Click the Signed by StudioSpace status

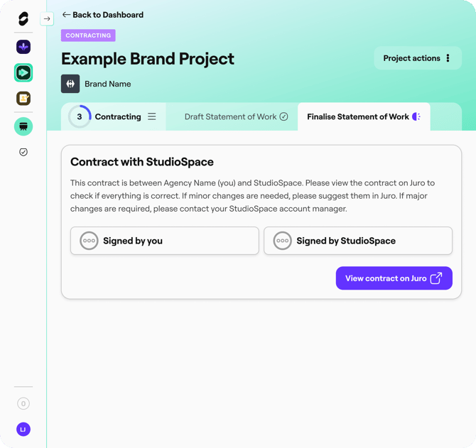357,241
